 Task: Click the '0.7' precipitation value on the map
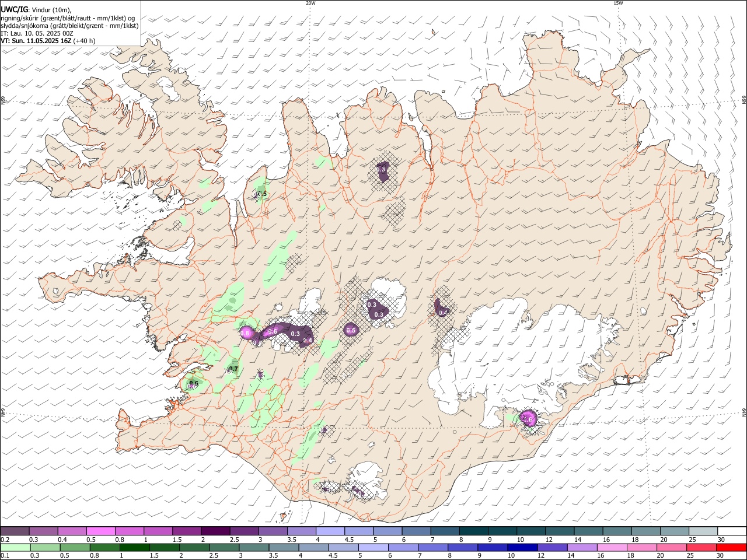click(233, 369)
